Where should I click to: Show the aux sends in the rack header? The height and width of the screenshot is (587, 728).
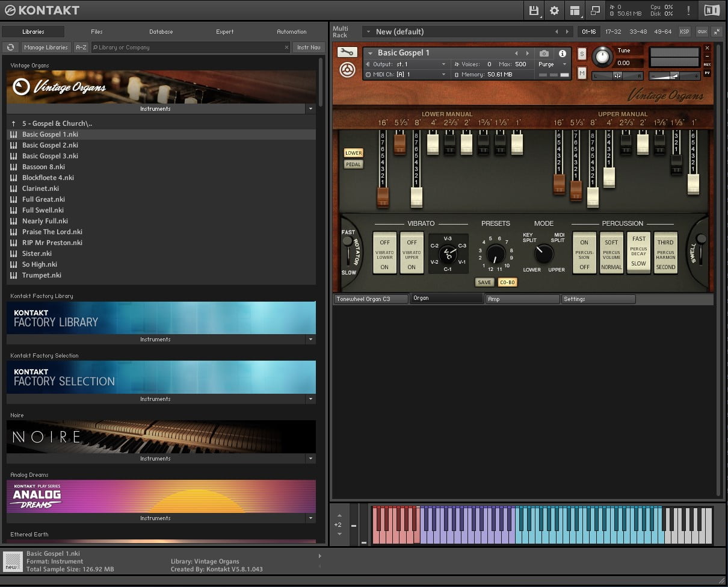(x=702, y=31)
